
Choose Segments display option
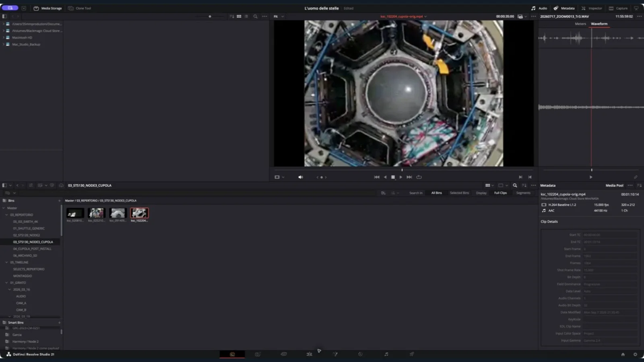523,193
